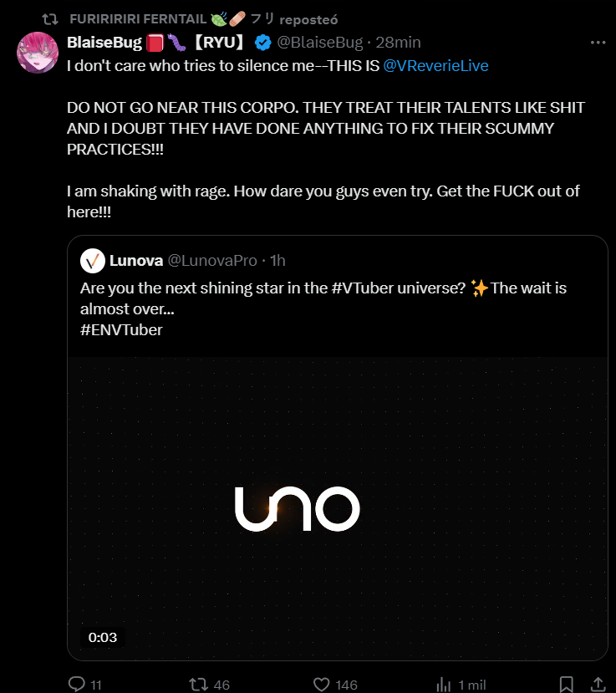Open Lunova's round profile logo

point(92,261)
